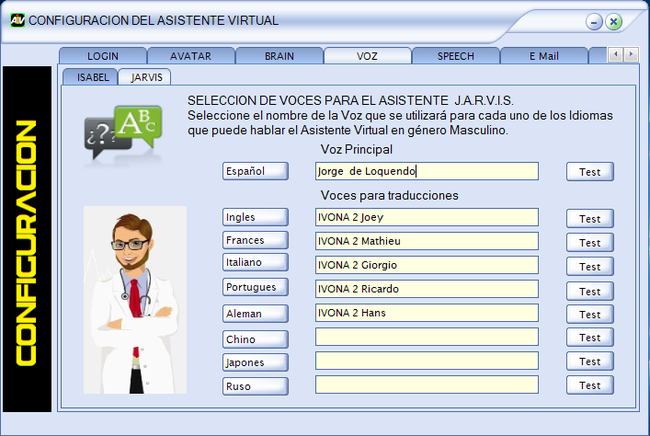Switch to the ISABEL sub-tab

(x=90, y=77)
